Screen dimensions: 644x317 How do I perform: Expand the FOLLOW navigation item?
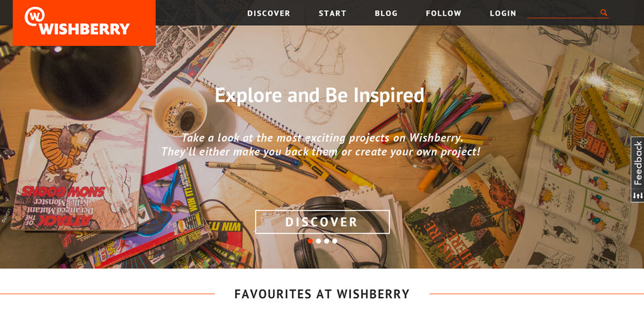click(443, 13)
